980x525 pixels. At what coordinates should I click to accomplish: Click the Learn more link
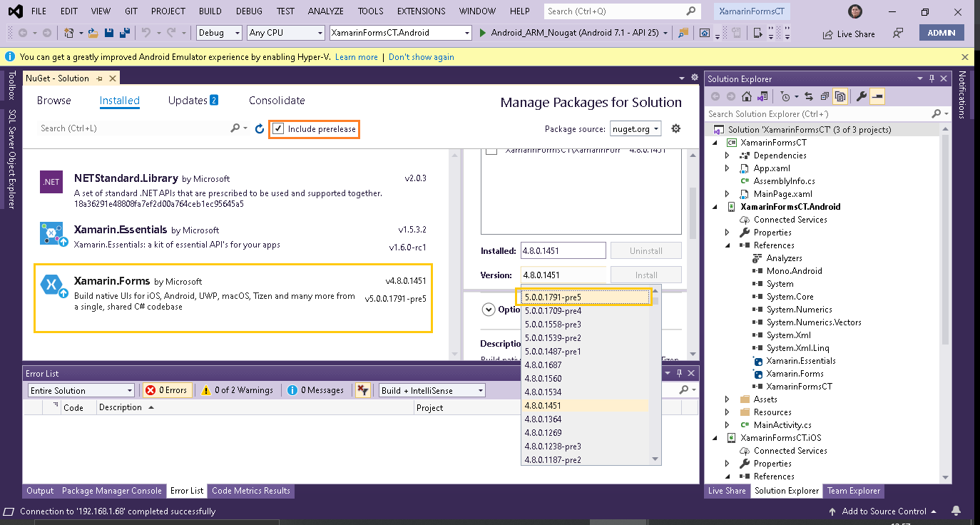(x=357, y=57)
